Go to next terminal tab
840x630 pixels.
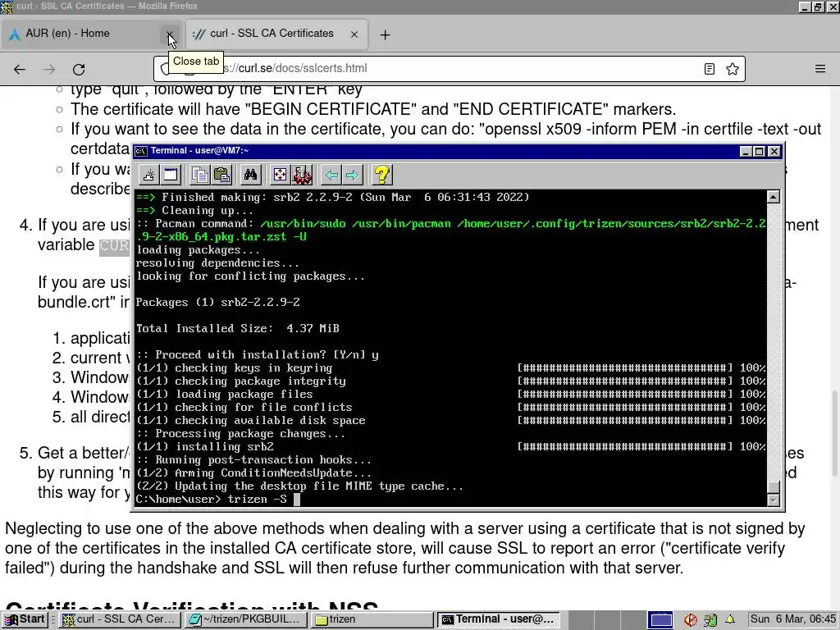(x=352, y=175)
